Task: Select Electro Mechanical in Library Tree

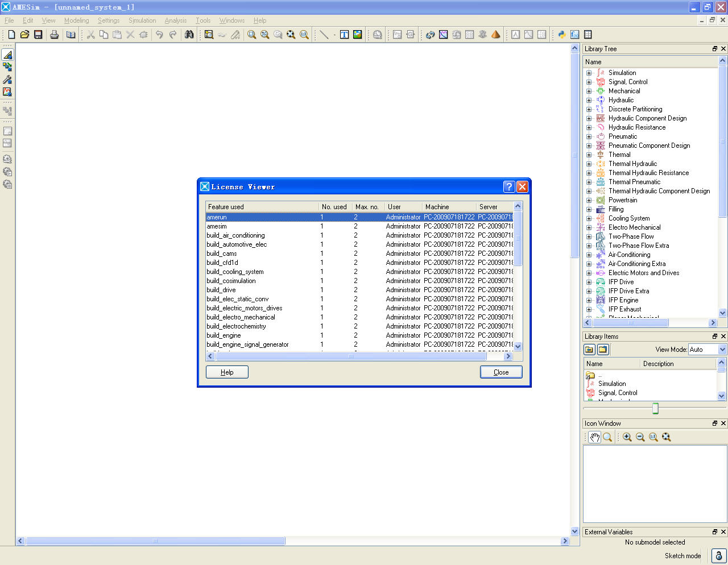Action: pyautogui.click(x=634, y=227)
